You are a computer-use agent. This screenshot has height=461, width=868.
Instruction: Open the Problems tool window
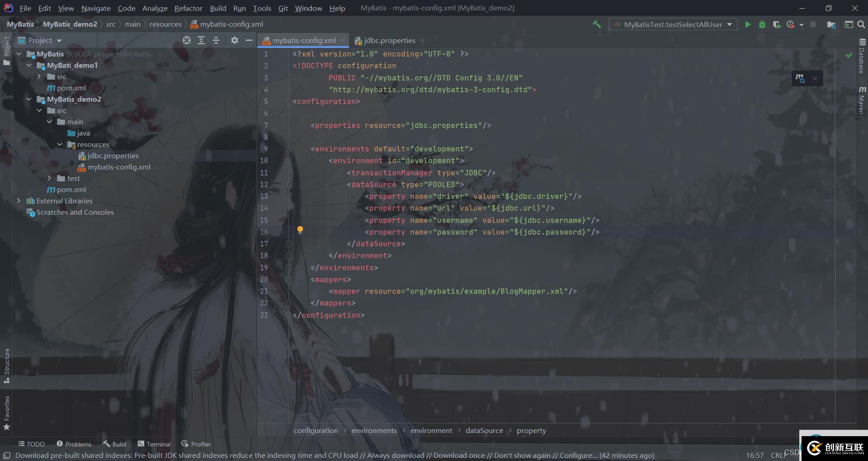tap(74, 444)
